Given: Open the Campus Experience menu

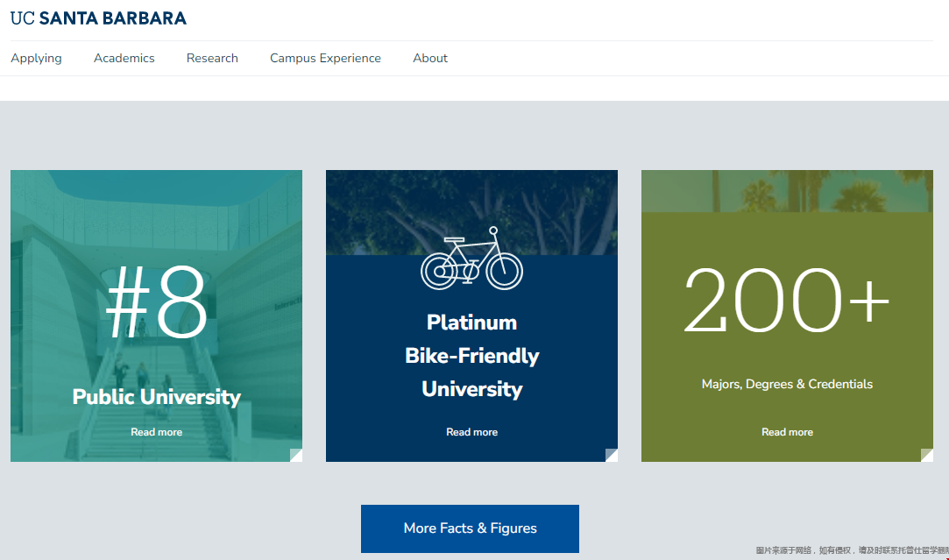Looking at the screenshot, I should click(326, 58).
